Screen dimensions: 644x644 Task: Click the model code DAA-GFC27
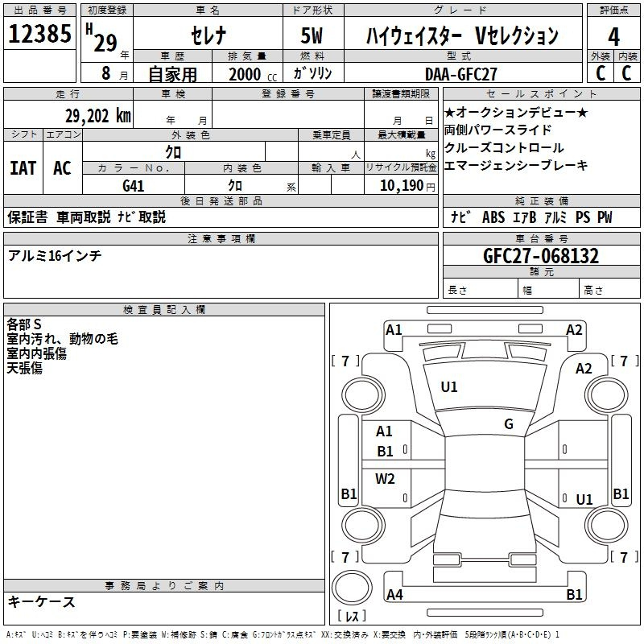click(x=461, y=73)
